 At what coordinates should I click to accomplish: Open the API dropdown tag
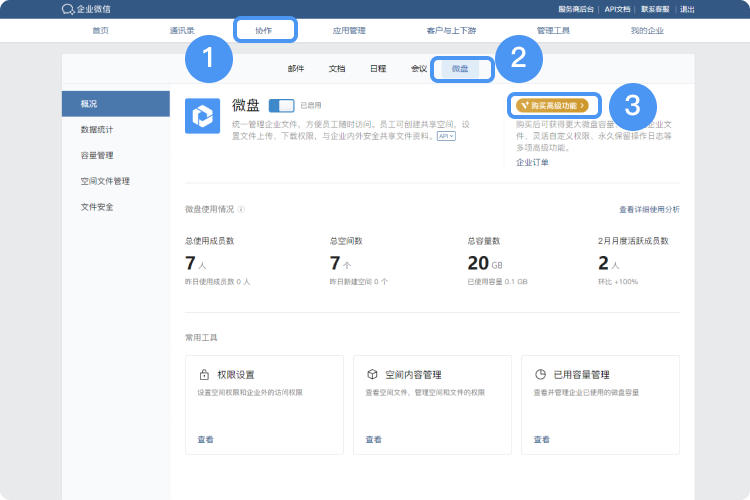(x=446, y=136)
